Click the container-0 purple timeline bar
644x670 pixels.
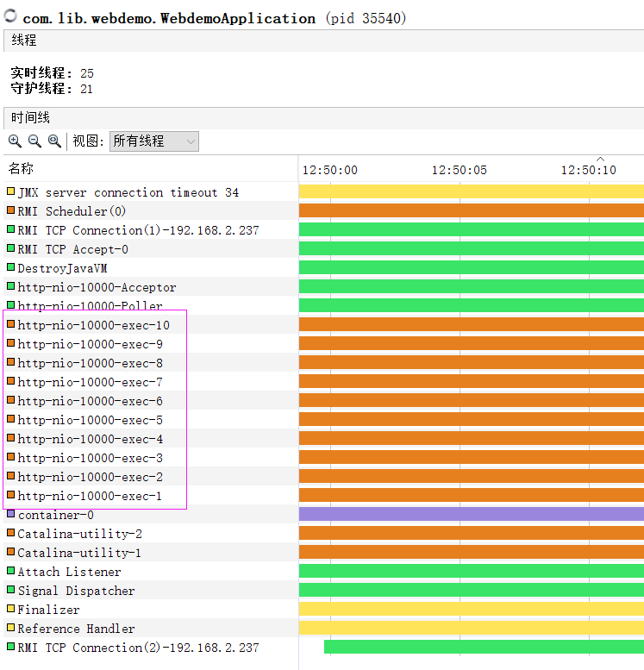click(x=471, y=514)
